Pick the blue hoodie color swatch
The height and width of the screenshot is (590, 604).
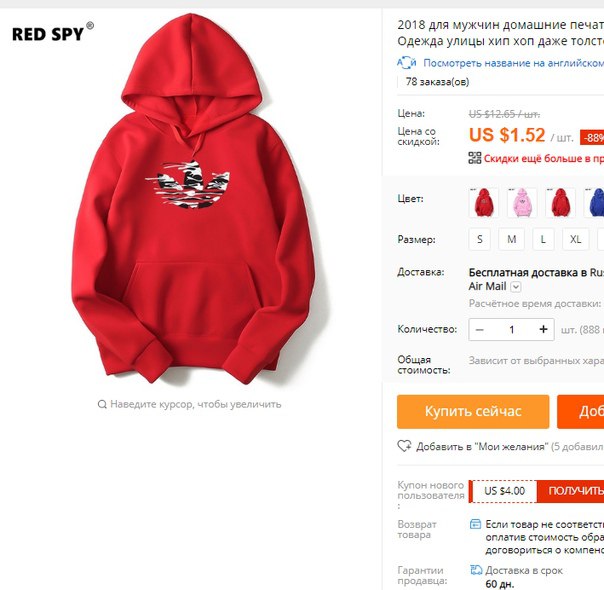pyautogui.click(x=594, y=202)
